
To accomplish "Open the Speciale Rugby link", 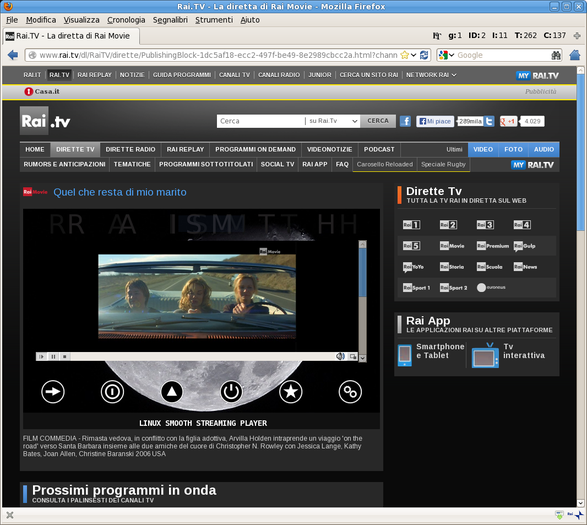I will pyautogui.click(x=443, y=164).
